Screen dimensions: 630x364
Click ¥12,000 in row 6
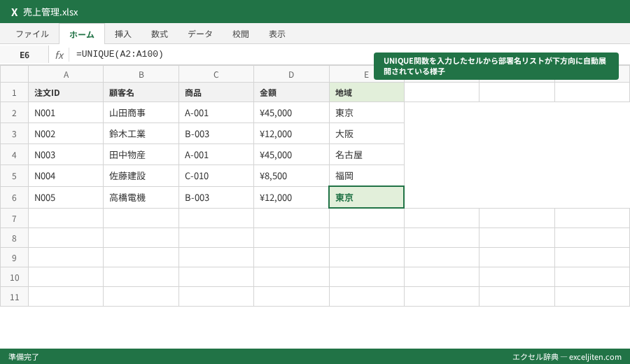[x=291, y=197]
